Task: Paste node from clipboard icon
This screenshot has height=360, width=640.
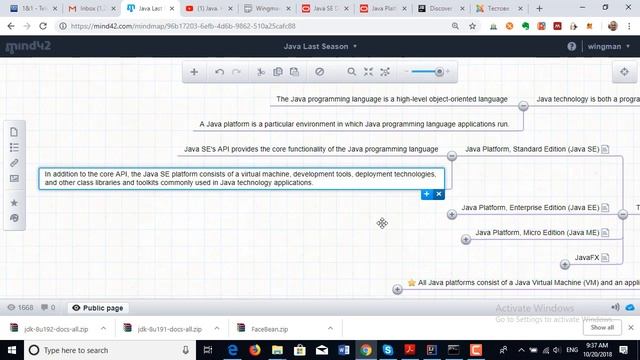Action: point(294,72)
